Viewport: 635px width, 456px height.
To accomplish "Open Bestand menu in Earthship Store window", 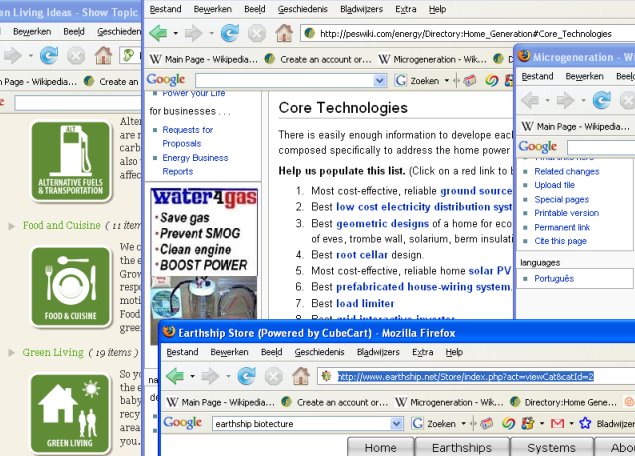I will tap(182, 352).
